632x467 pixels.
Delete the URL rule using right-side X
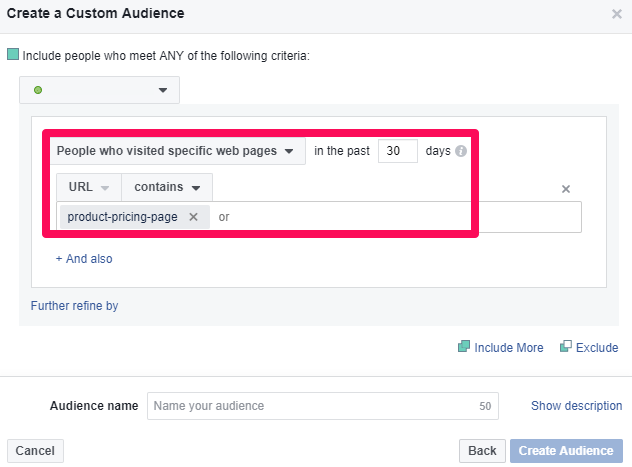pos(565,189)
